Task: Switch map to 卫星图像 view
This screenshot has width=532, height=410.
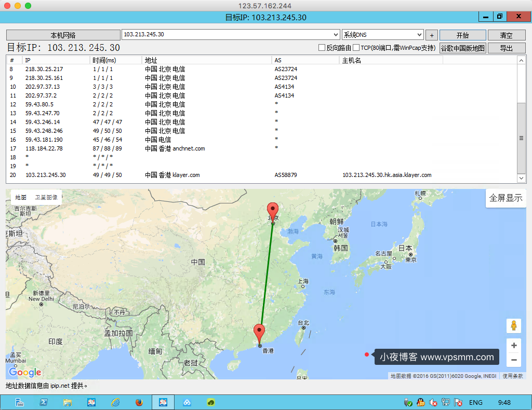Action: (x=46, y=197)
